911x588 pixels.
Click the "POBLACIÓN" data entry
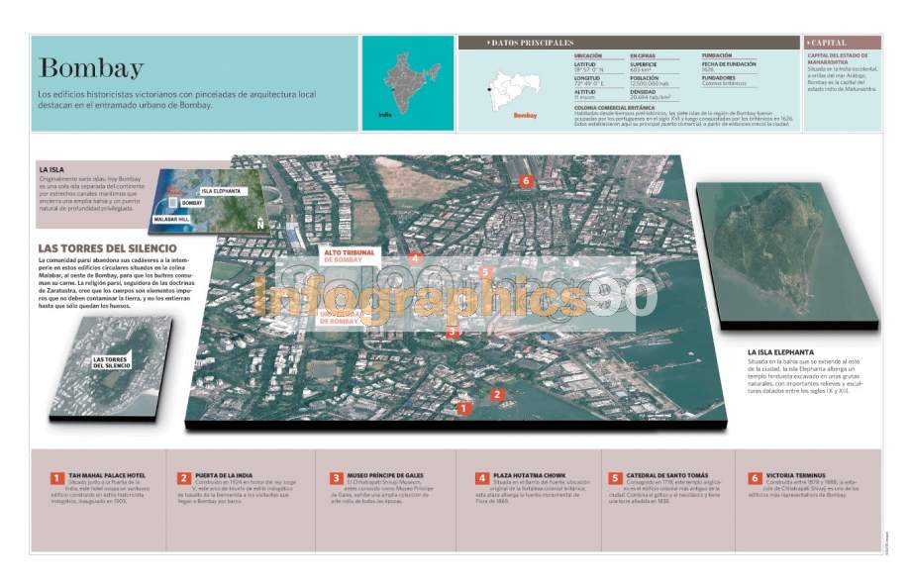[650, 81]
